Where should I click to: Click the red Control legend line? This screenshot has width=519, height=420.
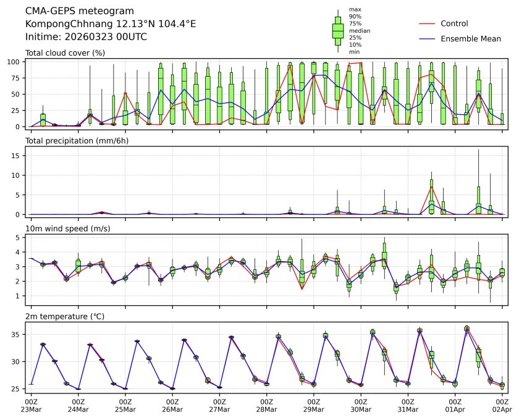428,23
